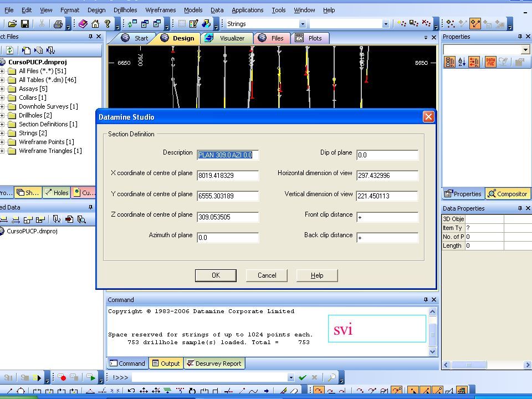The image size is (532, 399).
Task: Open the empty dropdown right of Strings
Action: pos(386,24)
